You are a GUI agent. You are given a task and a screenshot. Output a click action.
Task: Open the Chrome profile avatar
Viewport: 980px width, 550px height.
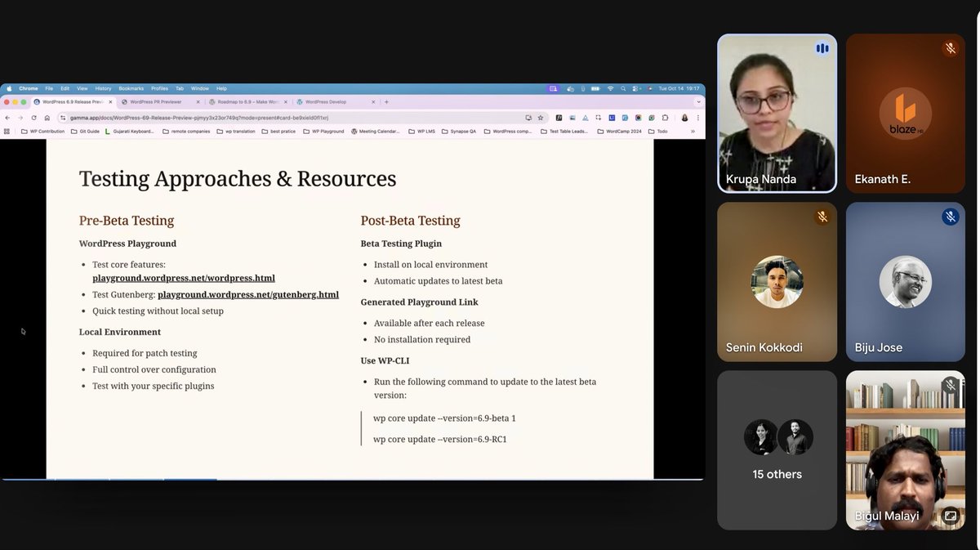pyautogui.click(x=684, y=118)
